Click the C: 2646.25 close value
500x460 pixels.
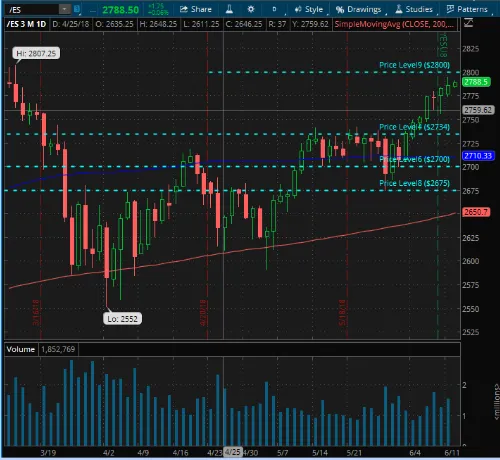click(x=244, y=24)
